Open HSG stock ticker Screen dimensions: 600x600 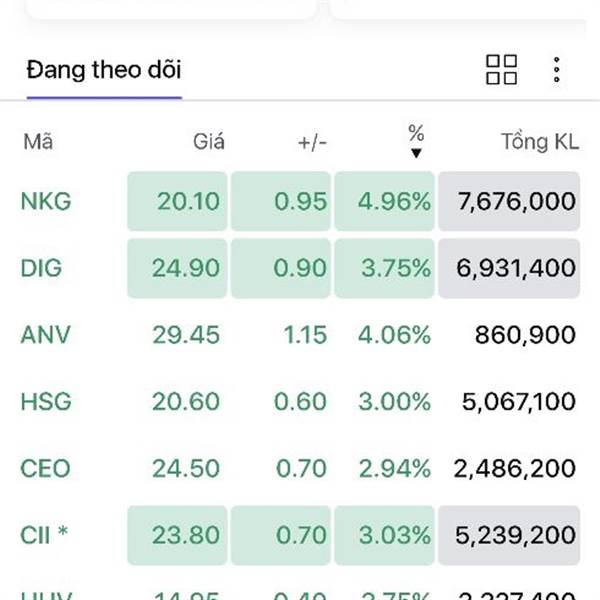46,401
